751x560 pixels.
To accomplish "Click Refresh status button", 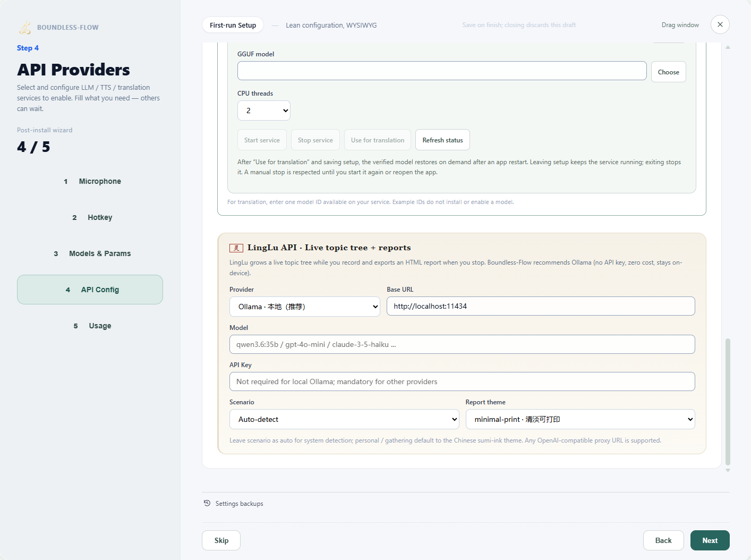I will pyautogui.click(x=443, y=140).
